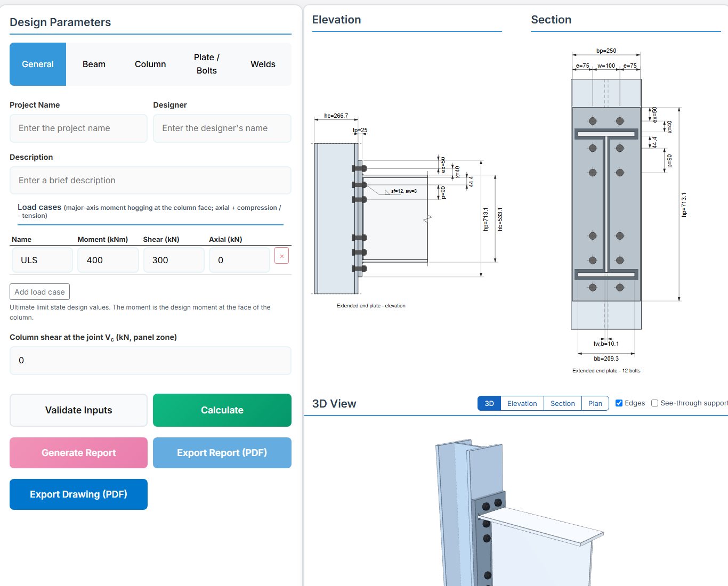
Task: Edit the Moment value 400
Action: tap(108, 260)
